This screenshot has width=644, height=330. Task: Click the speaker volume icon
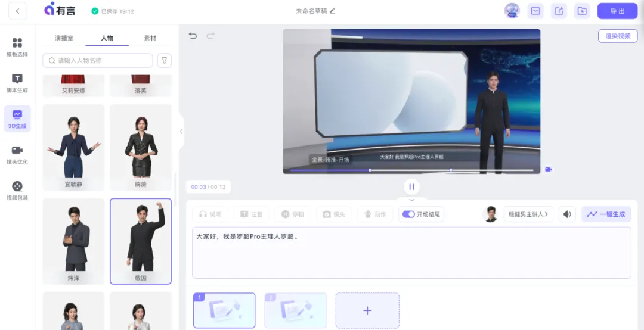566,214
